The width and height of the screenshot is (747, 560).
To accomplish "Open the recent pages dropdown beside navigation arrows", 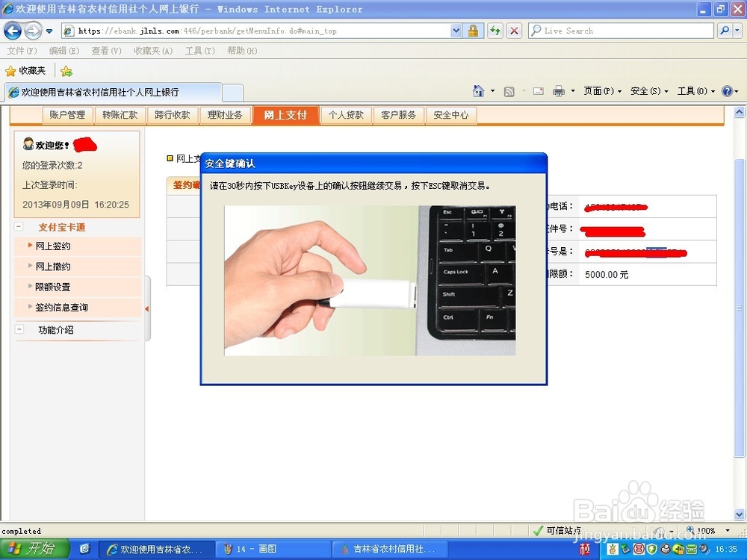I will click(x=49, y=31).
